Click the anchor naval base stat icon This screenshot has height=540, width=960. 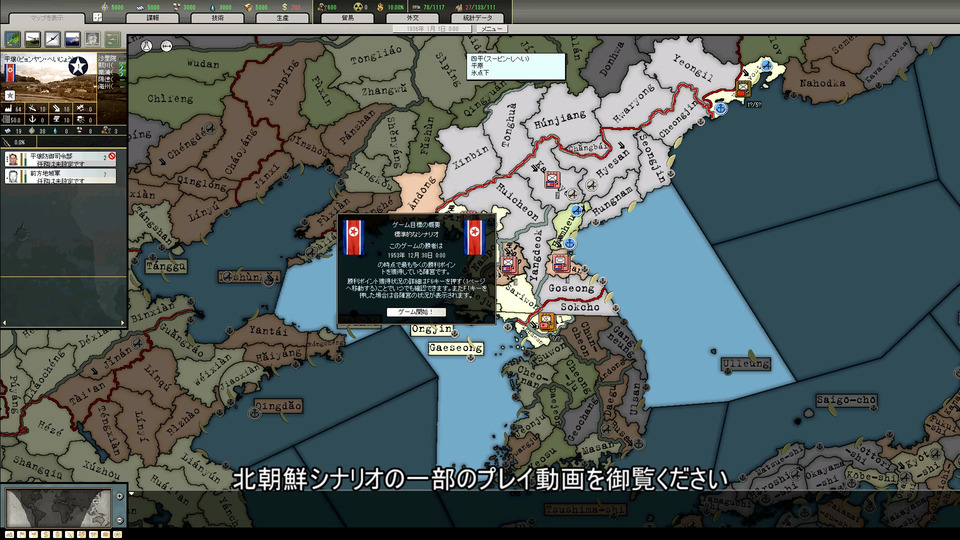coord(33,119)
